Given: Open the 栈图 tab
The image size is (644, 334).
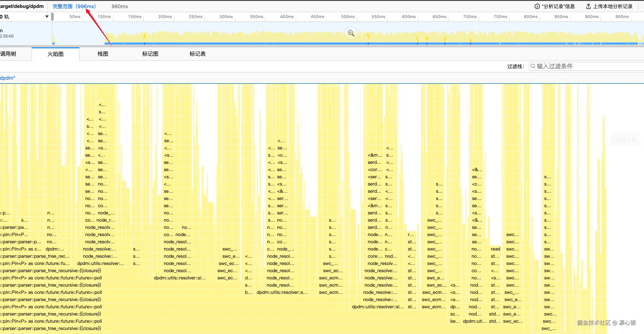Looking at the screenshot, I should pos(103,54).
